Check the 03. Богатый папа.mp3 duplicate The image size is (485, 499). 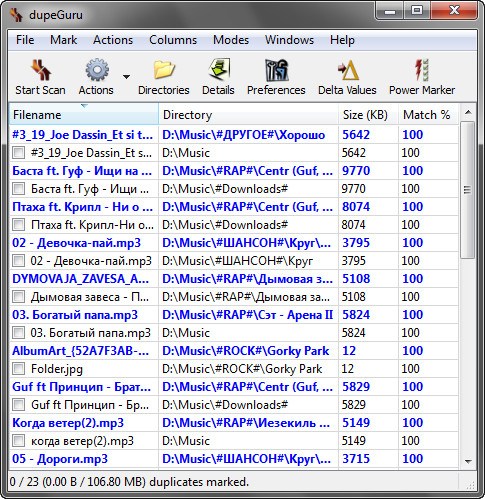18,333
